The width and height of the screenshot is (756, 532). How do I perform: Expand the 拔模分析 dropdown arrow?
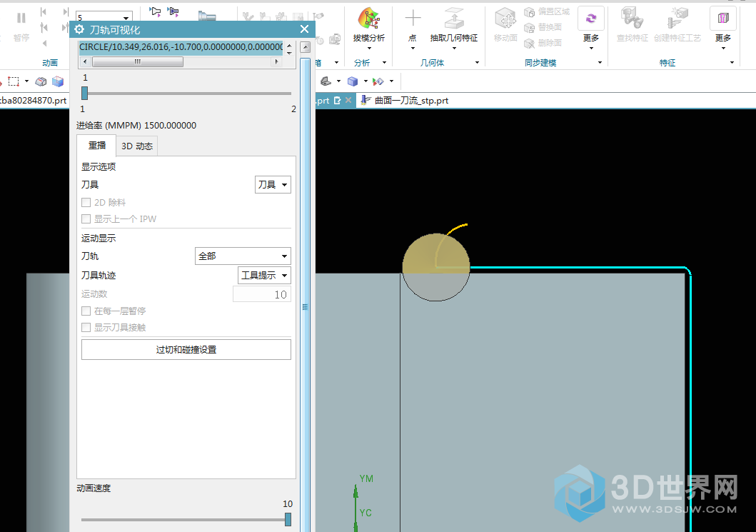[x=369, y=48]
